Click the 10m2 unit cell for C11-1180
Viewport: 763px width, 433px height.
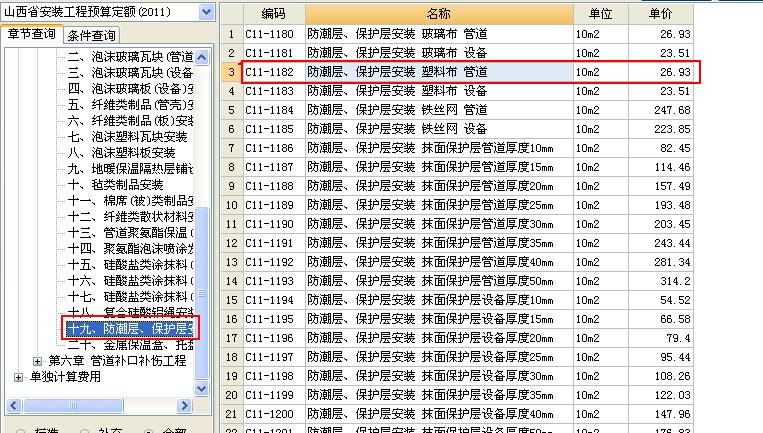[x=600, y=34]
